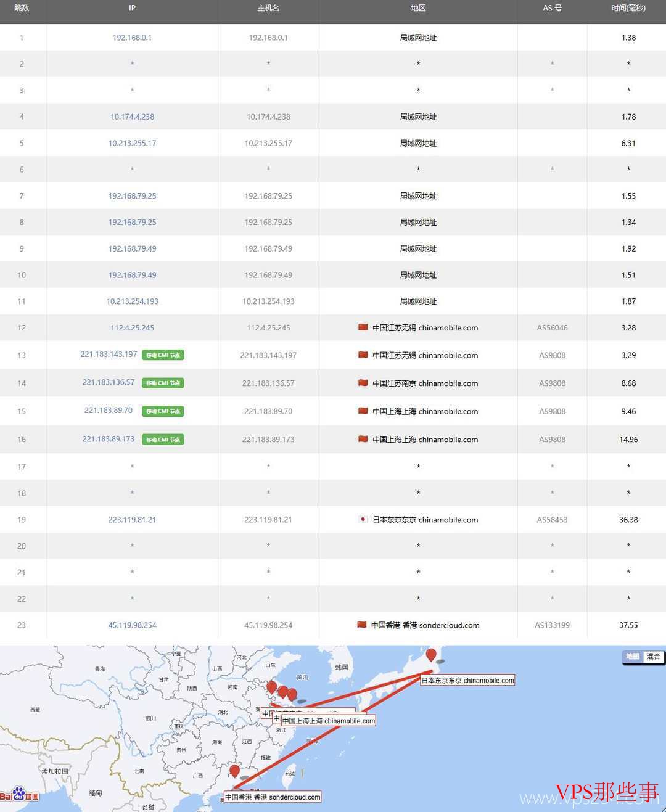
Task: Click the AS 号 column header
Action: tap(552, 8)
